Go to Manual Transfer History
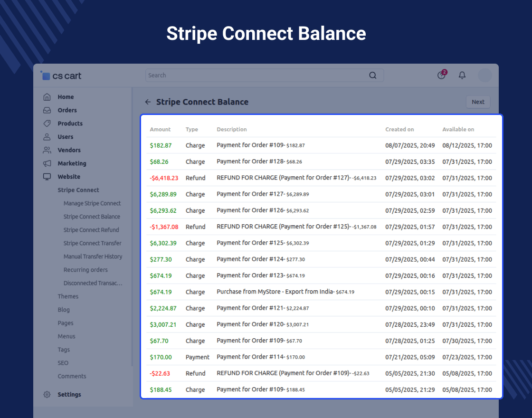 point(93,256)
